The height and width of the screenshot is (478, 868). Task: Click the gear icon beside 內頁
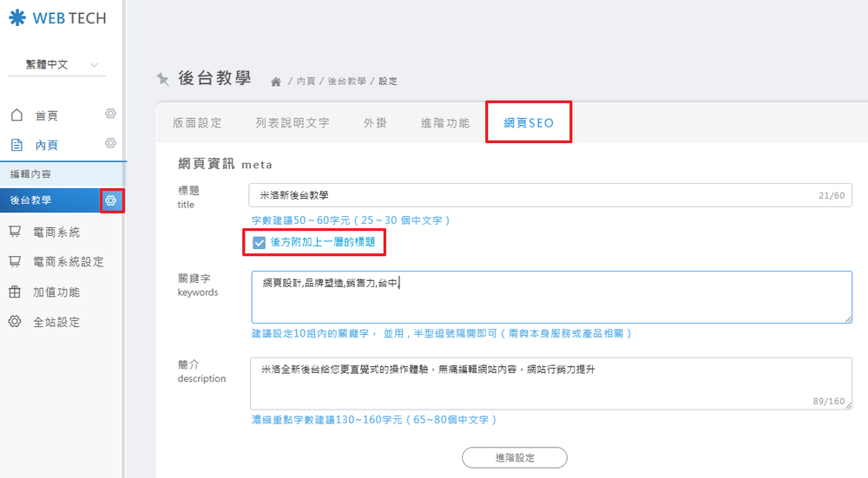[x=110, y=143]
